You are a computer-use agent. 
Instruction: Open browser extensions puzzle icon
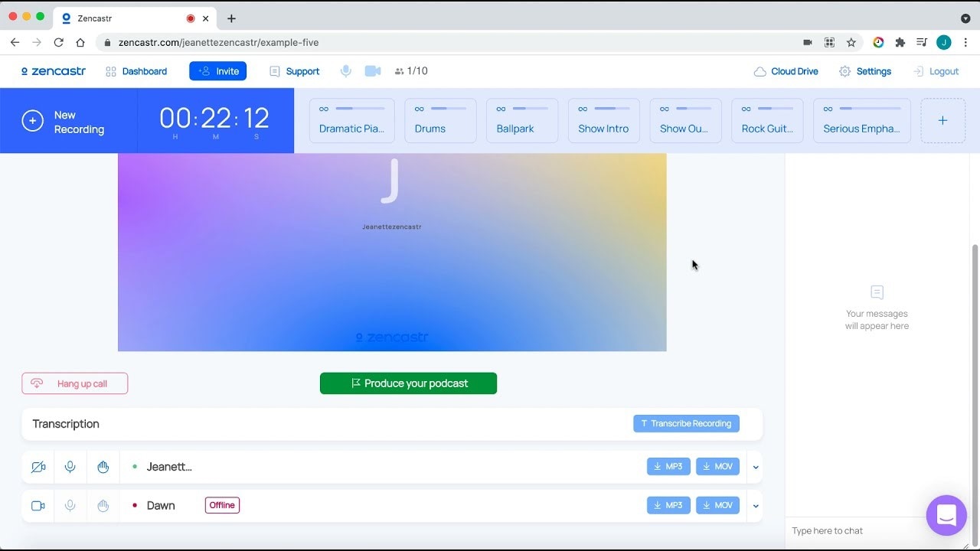(x=900, y=43)
